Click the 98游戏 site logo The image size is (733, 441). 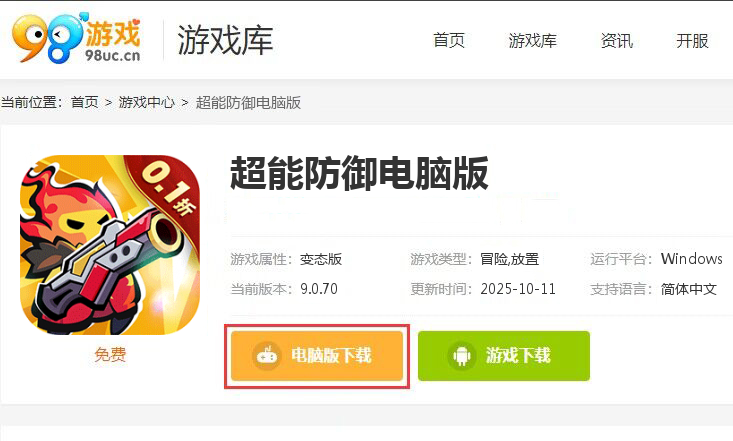(x=77, y=38)
